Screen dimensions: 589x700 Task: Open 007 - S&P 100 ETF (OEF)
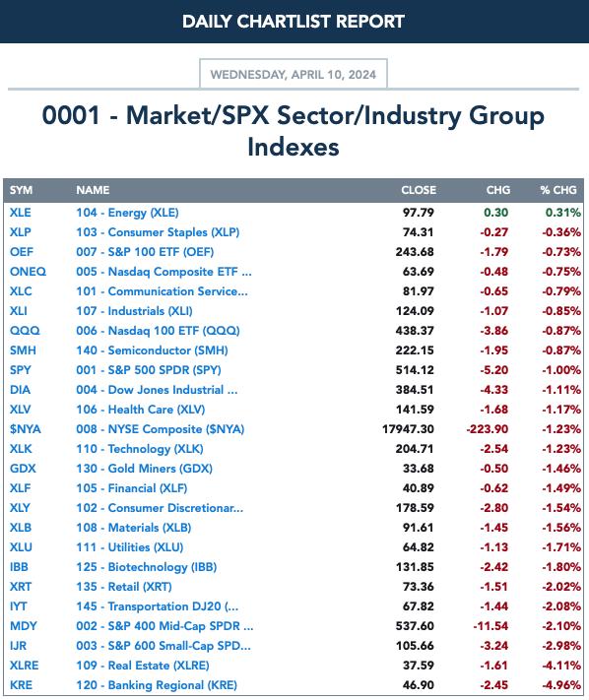145,252
